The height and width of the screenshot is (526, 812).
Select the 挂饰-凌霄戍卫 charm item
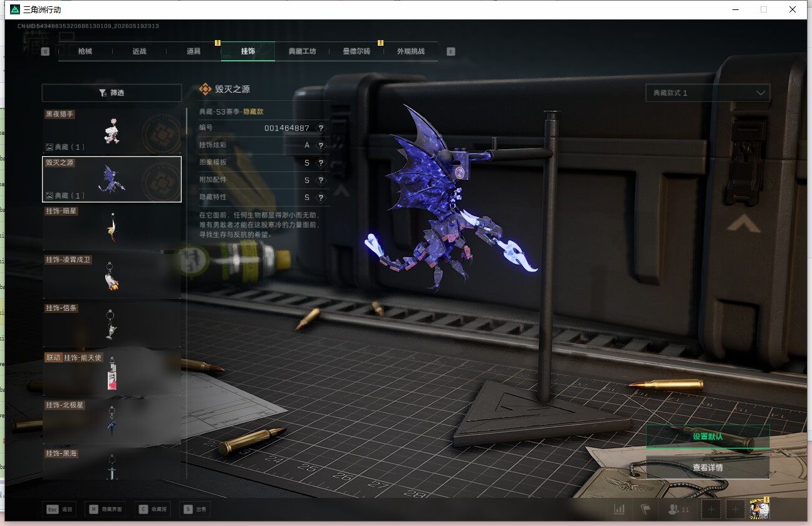(112, 276)
